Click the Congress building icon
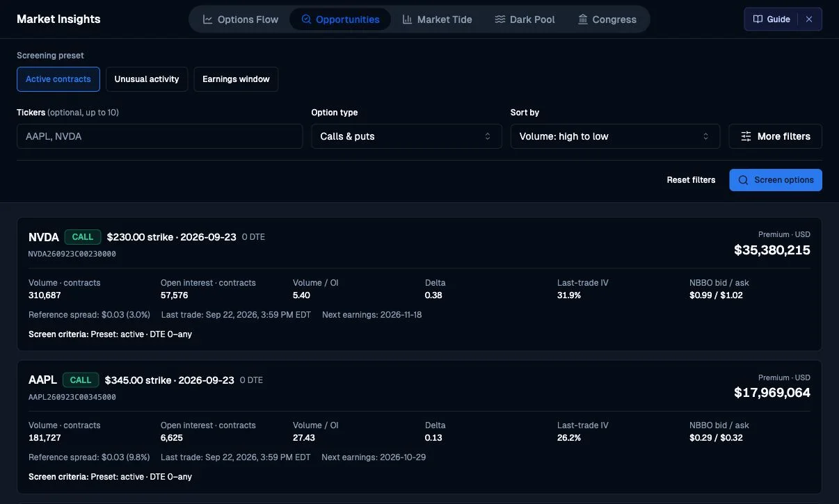839x504 pixels. [x=583, y=19]
